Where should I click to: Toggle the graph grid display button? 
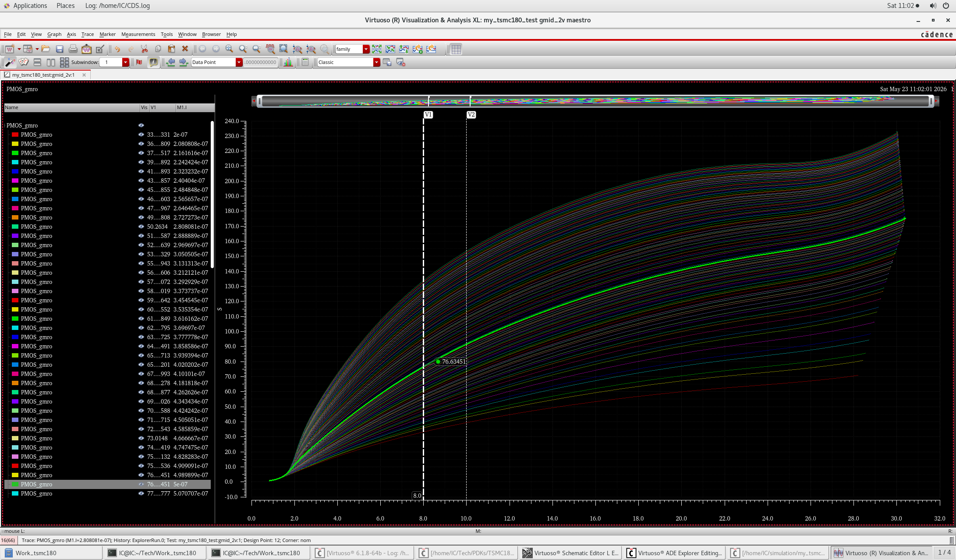click(456, 49)
